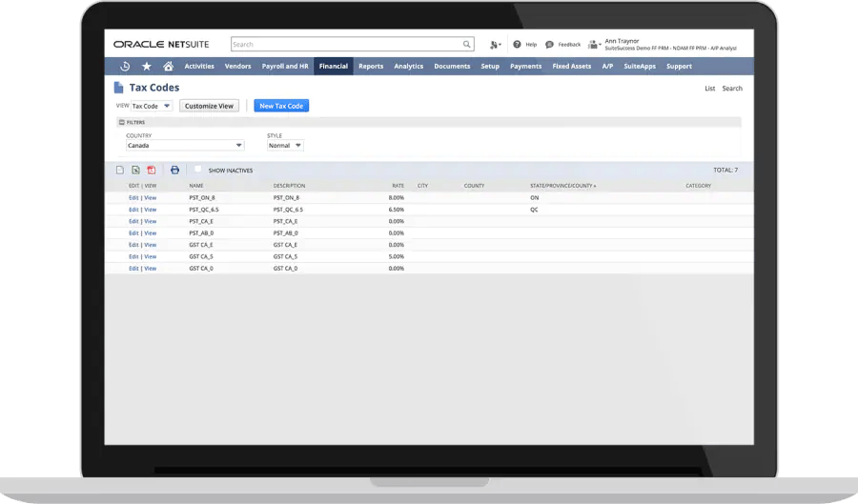Click the Ann Traynor user name

pos(622,41)
